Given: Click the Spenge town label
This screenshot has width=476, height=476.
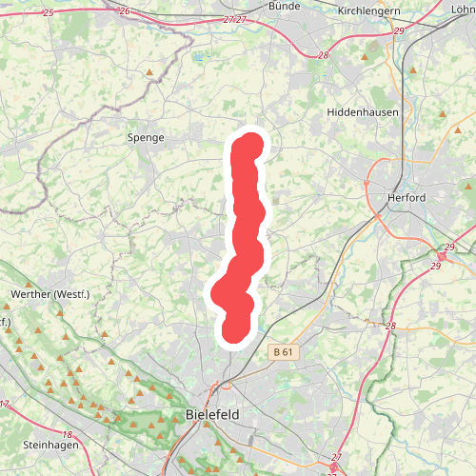Looking at the screenshot, I should click(146, 138).
